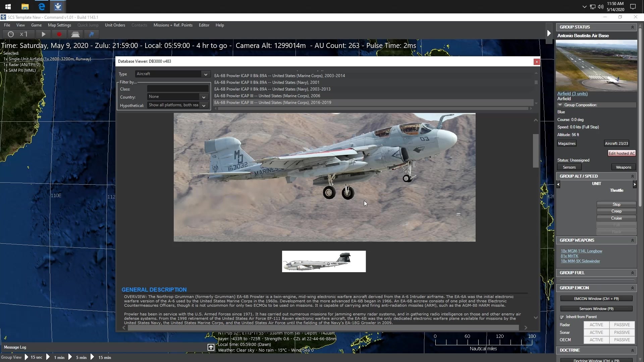Image resolution: width=644 pixels, height=362 pixels.
Task: Click the Command app icon in taskbar
Action: point(58,6)
